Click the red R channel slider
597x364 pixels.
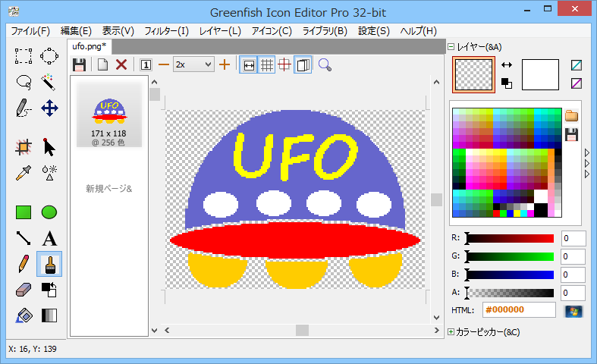pyautogui.click(x=510, y=239)
